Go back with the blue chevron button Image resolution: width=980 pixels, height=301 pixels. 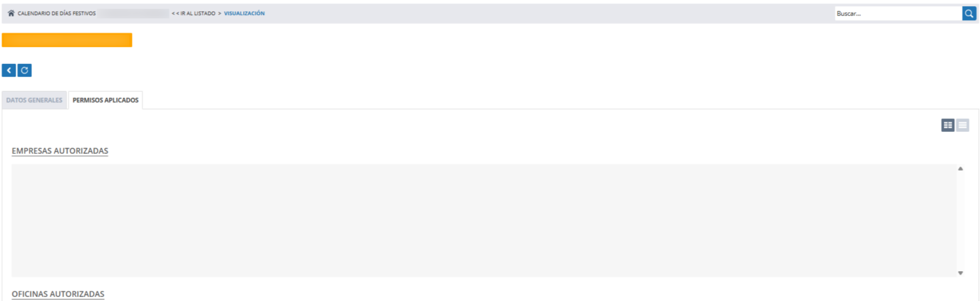click(x=9, y=70)
